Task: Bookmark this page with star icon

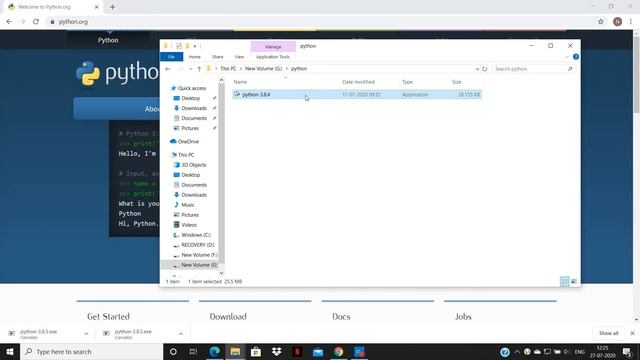Action: [x=600, y=22]
